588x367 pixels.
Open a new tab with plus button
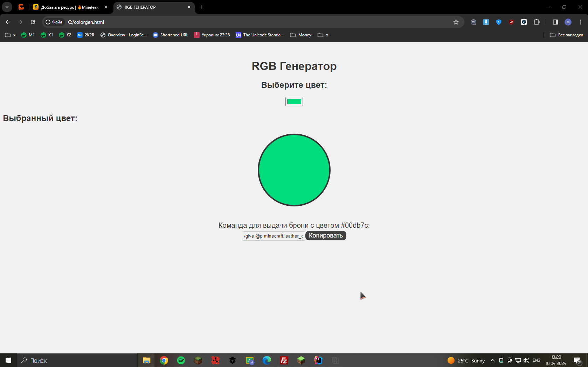[x=202, y=7]
